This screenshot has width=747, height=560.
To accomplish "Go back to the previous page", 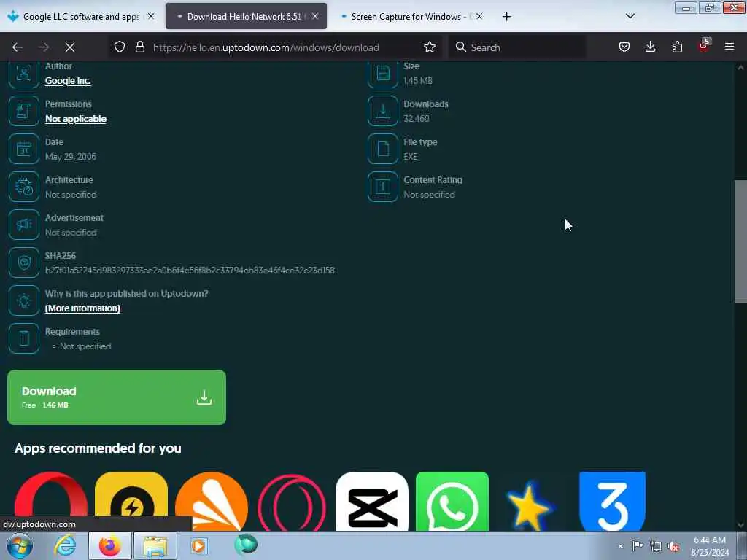I will [x=18, y=47].
